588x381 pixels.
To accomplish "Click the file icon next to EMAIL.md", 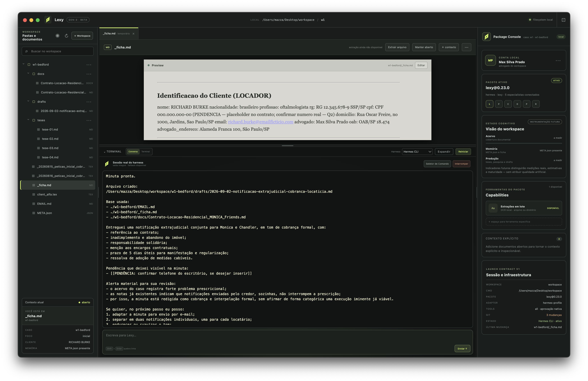I will click(x=34, y=204).
